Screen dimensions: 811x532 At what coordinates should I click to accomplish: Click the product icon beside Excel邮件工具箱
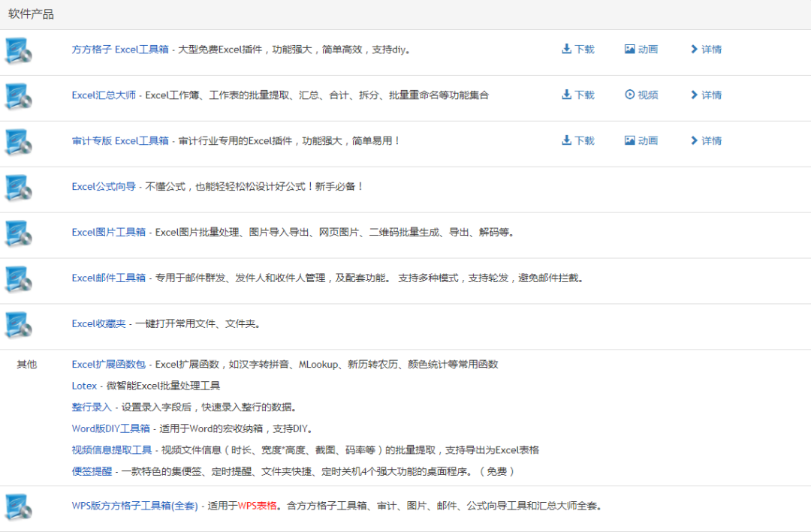[18, 279]
